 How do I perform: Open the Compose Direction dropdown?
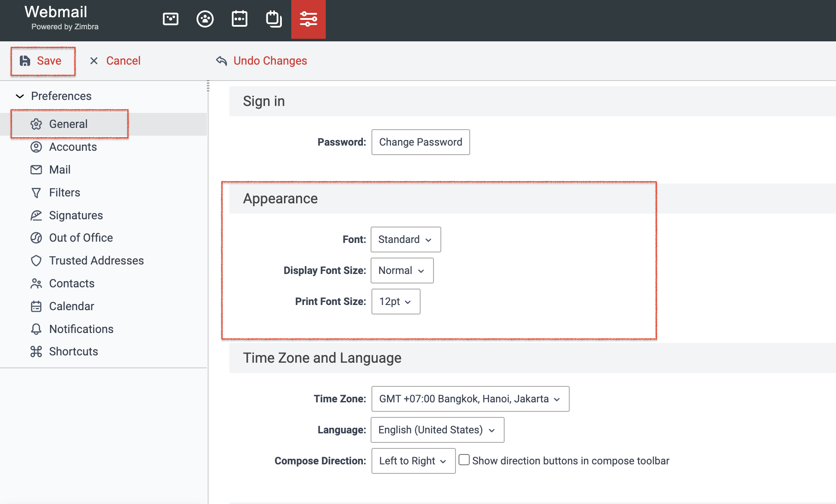coord(413,461)
